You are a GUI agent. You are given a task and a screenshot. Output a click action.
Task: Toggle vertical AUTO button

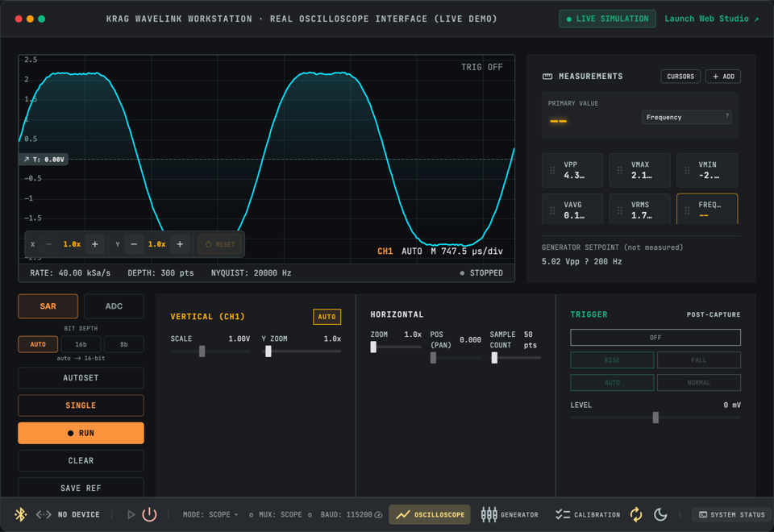click(x=327, y=317)
